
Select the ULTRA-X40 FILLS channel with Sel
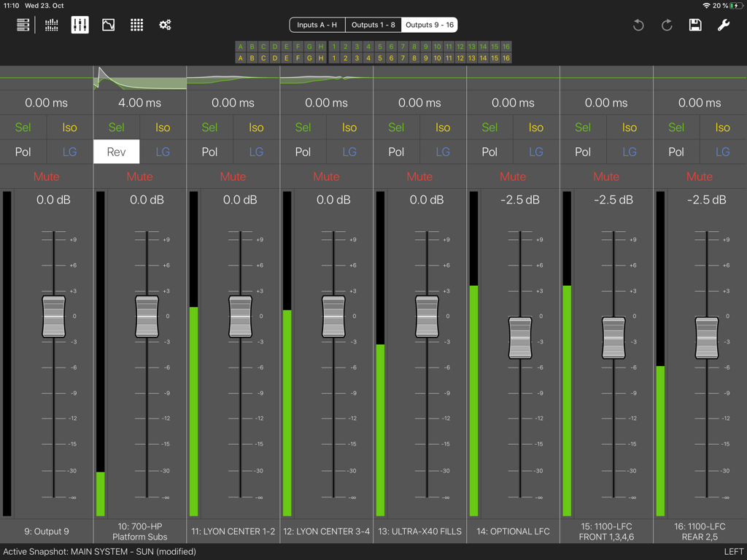(396, 127)
